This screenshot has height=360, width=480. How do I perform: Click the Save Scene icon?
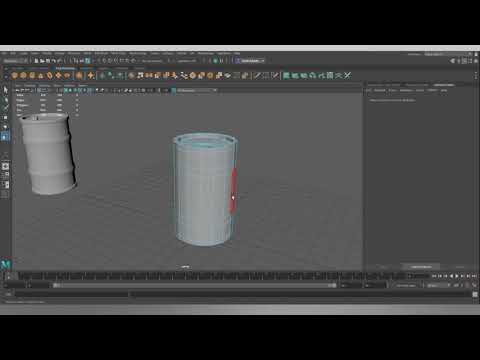point(48,61)
